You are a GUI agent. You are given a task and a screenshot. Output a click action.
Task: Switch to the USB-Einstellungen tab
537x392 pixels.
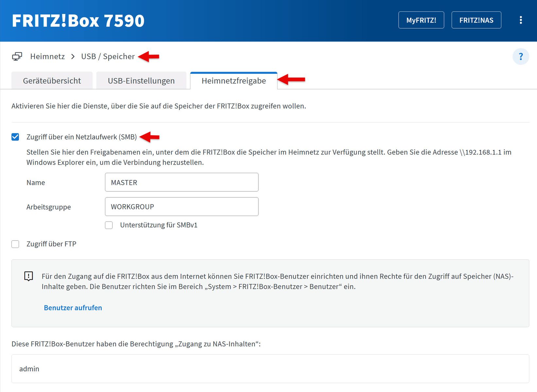point(141,81)
